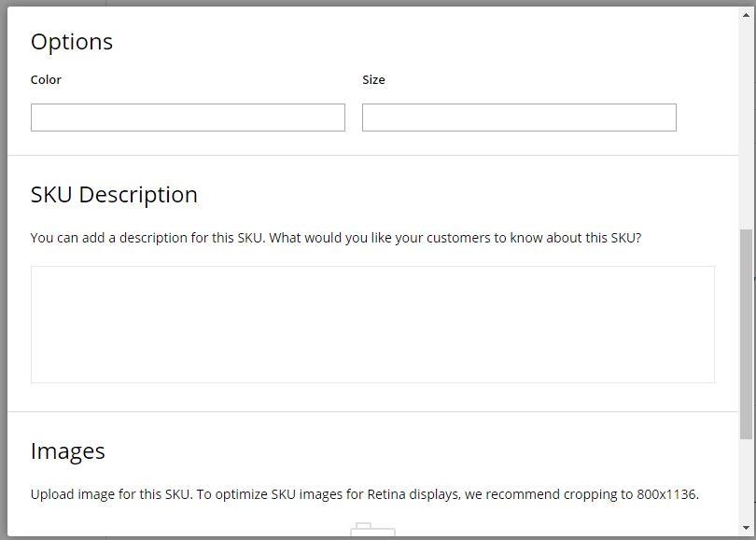Click the scrollbar track above the thumb
This screenshot has height=540, width=756.
[746, 125]
